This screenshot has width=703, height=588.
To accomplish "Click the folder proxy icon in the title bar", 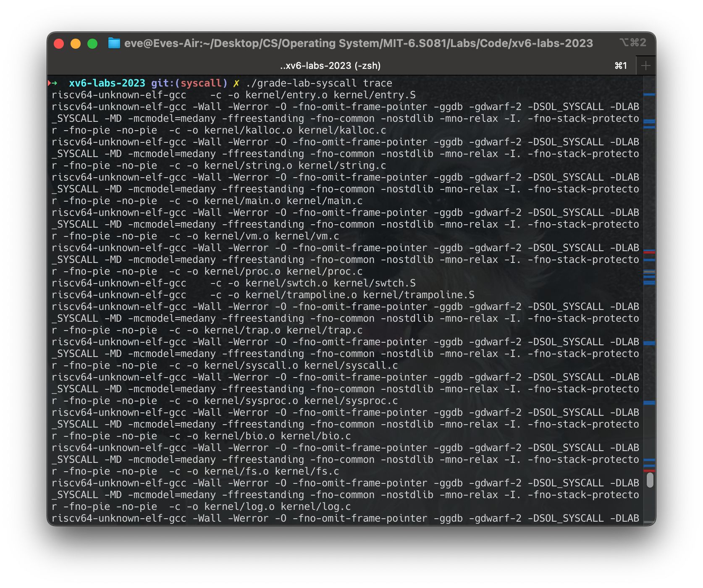I will coord(113,43).
